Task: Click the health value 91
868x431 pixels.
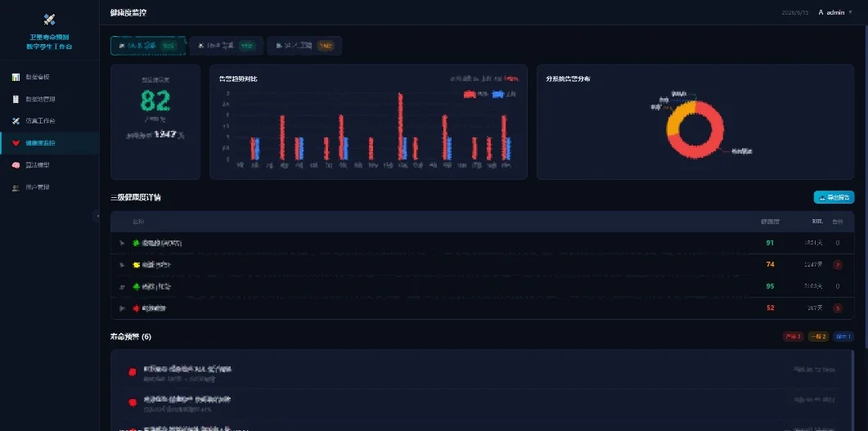Action: 770,243
